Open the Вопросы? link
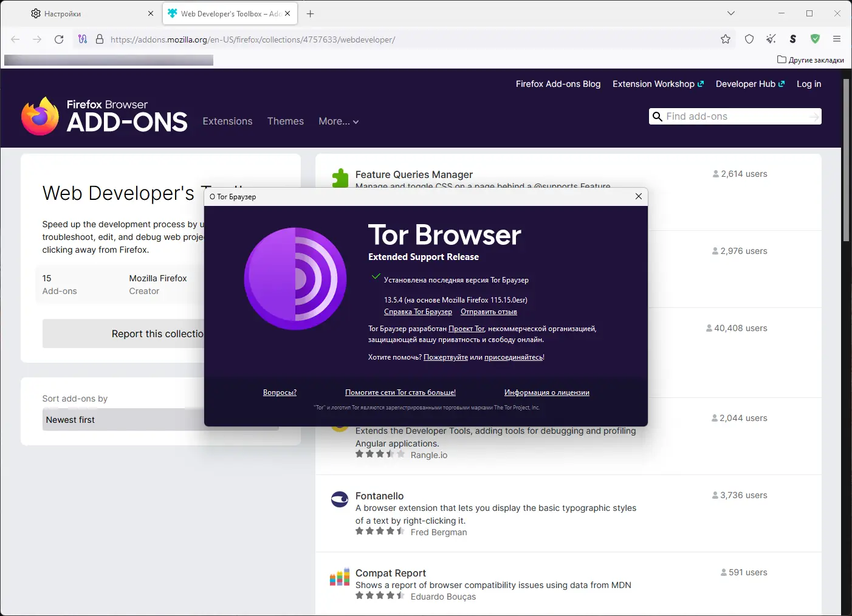The image size is (852, 616). (x=280, y=392)
